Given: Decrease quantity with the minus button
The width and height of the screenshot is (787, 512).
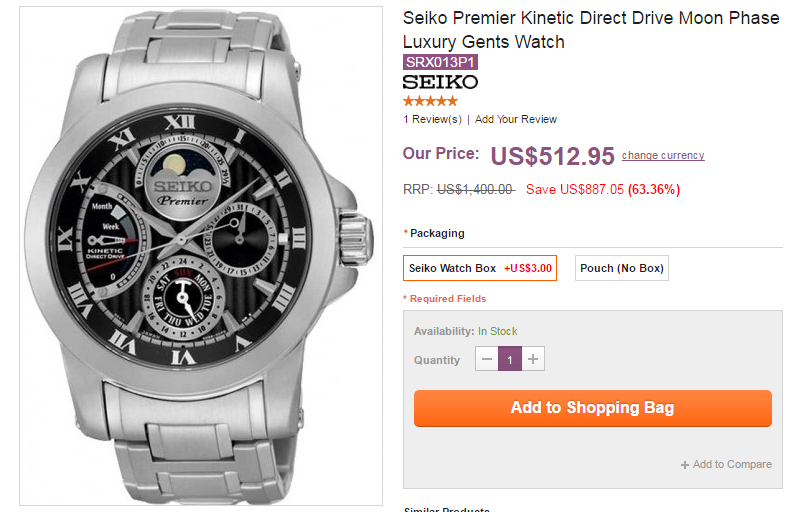Looking at the screenshot, I should 487,360.
